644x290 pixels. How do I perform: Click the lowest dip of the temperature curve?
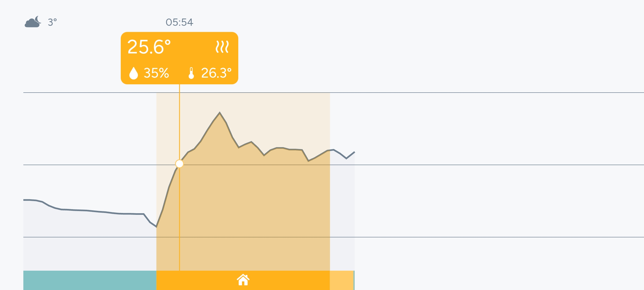[156, 227]
